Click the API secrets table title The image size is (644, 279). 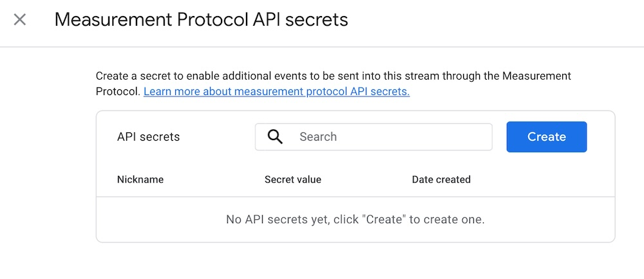tap(148, 137)
